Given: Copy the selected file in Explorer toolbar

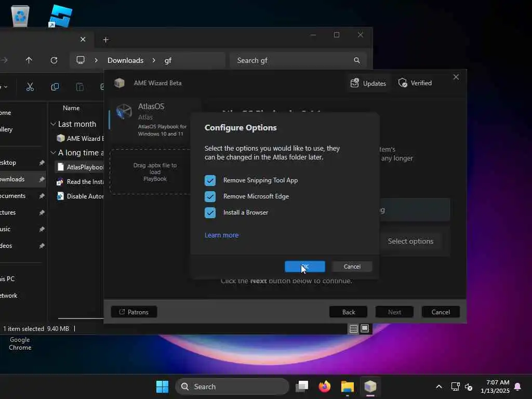Looking at the screenshot, I should (55, 87).
